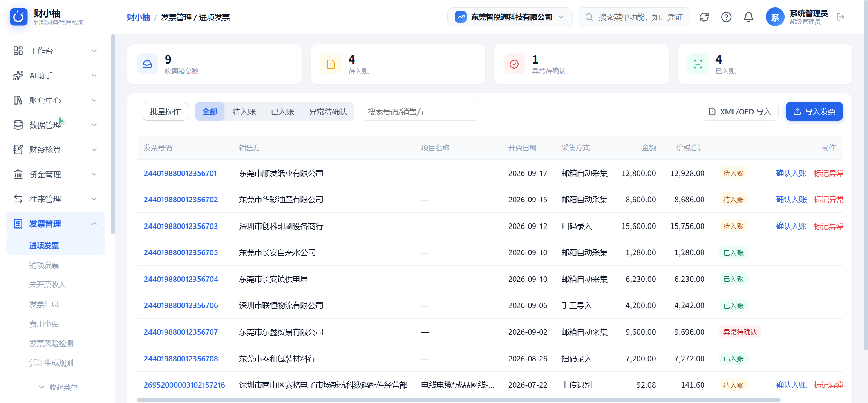Expand the 工作台 menu chevron
The image size is (868, 403).
coord(94,51)
